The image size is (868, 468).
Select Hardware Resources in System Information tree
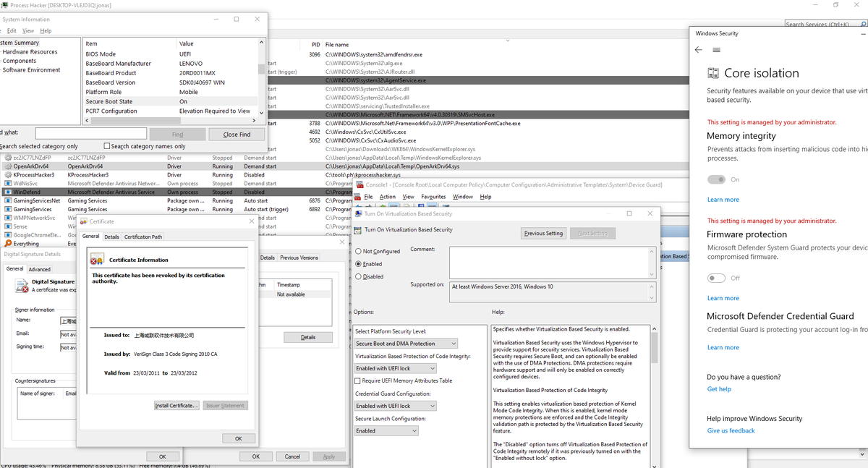30,52
